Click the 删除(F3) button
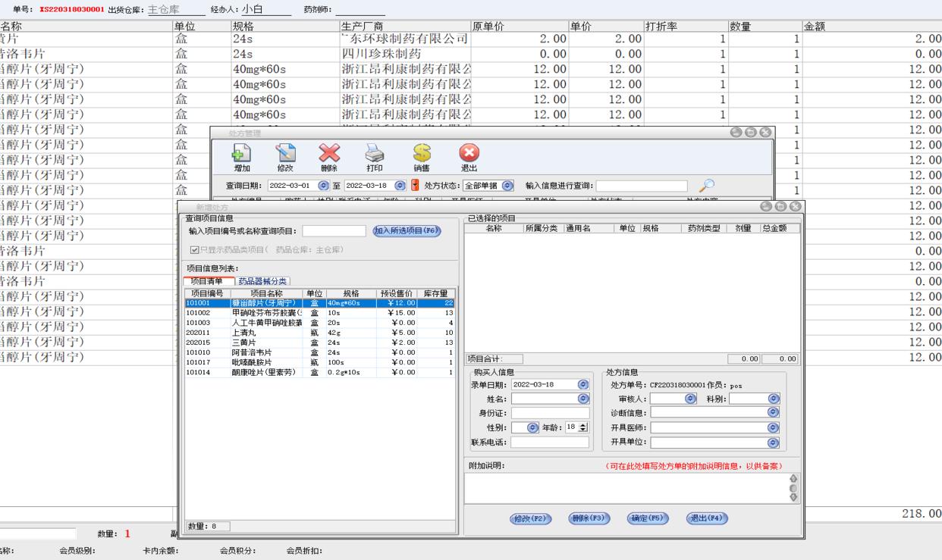The height and width of the screenshot is (560, 942). click(588, 518)
